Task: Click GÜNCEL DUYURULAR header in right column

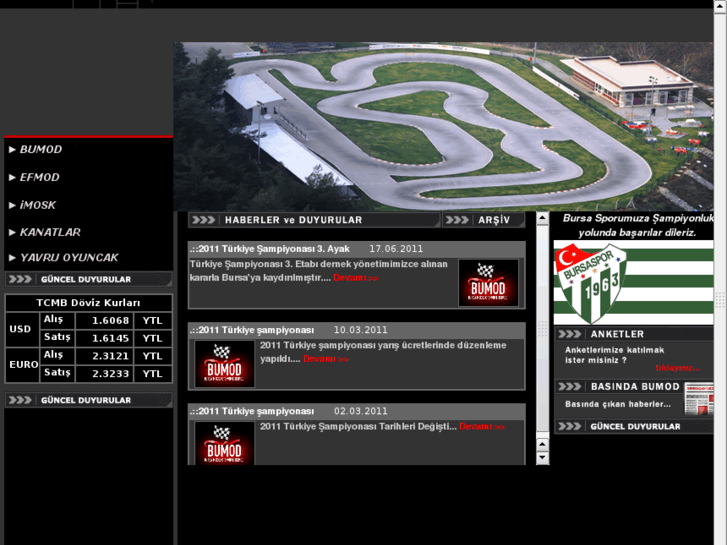Action: 635,426
